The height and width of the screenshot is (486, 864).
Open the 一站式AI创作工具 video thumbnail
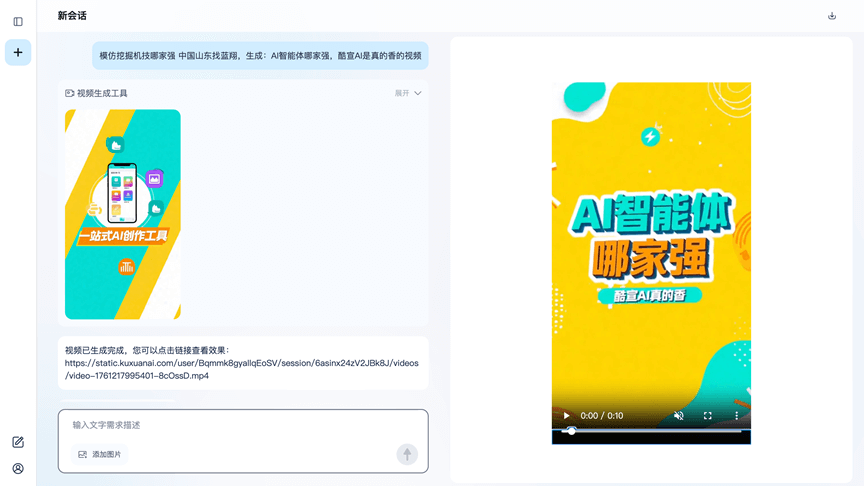(x=123, y=214)
